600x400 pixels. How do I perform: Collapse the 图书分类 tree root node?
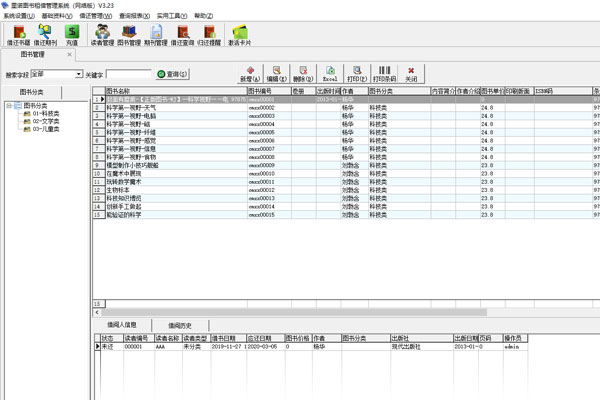[8, 106]
